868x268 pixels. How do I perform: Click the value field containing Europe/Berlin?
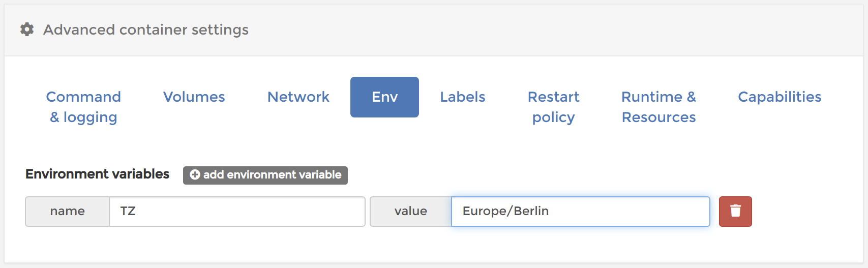(x=580, y=211)
